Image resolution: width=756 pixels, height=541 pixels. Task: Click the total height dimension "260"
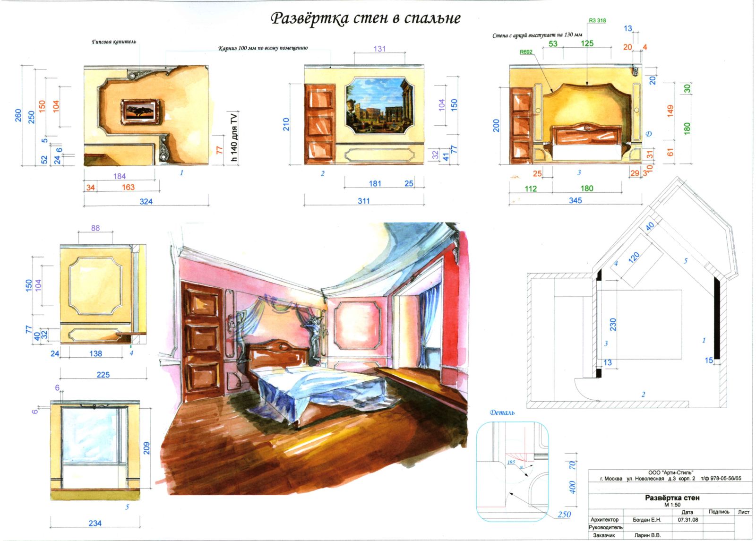coord(18,115)
